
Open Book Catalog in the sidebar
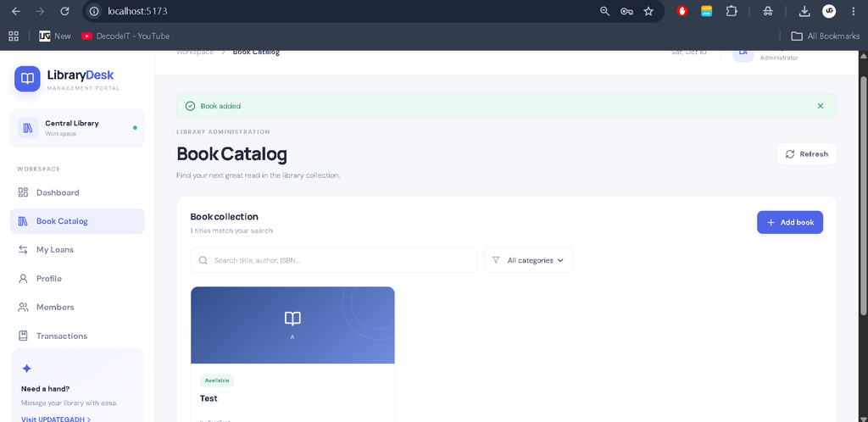(x=77, y=221)
